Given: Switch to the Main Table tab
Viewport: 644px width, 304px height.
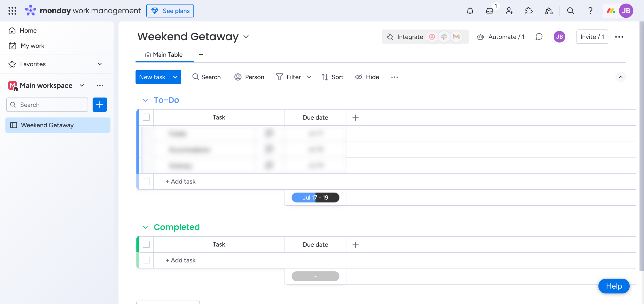Looking at the screenshot, I should pos(164,55).
